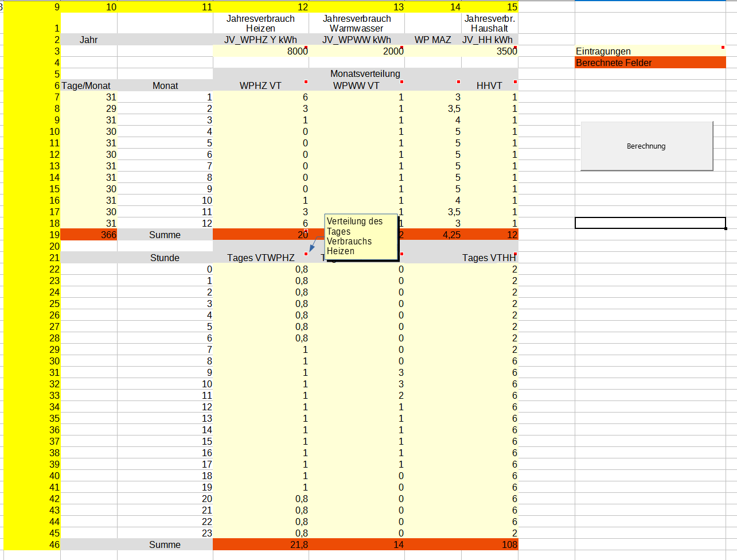
Task: Click the yellow row header 46
Action: click(32, 545)
